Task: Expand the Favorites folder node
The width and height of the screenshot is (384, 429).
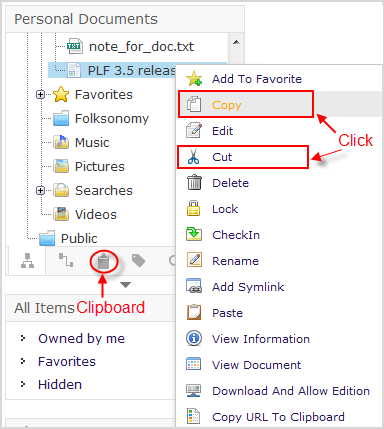Action: (x=40, y=95)
